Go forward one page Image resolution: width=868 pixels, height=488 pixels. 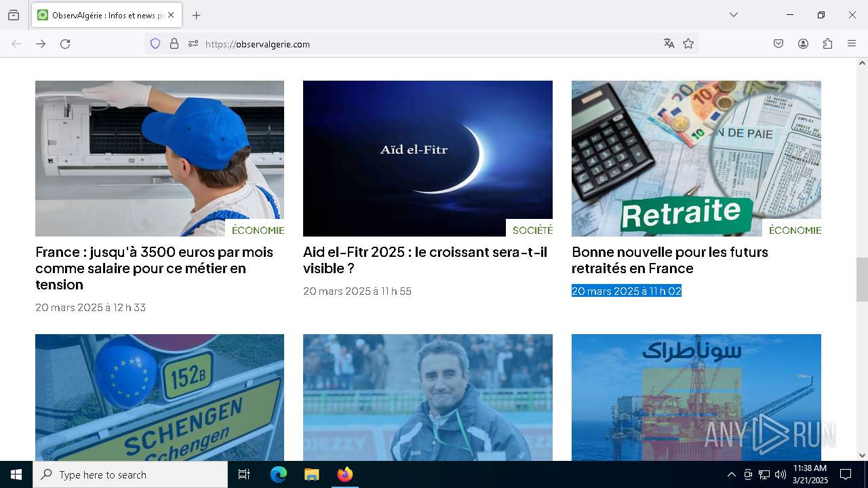[x=41, y=43]
